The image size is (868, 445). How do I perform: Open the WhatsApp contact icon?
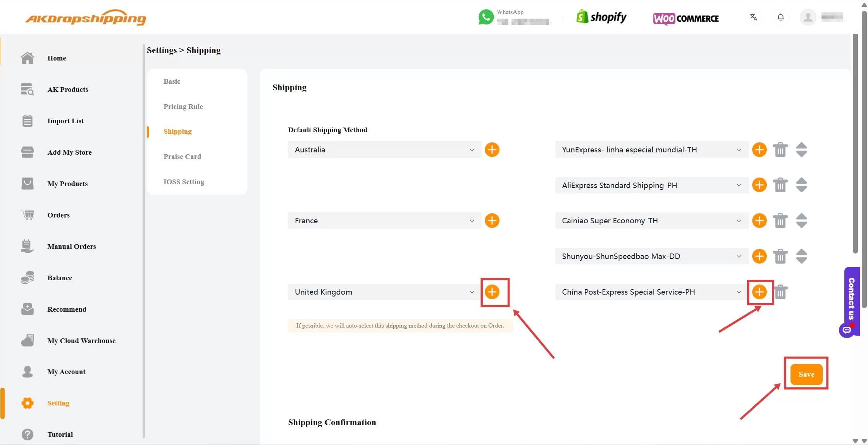[x=486, y=17]
